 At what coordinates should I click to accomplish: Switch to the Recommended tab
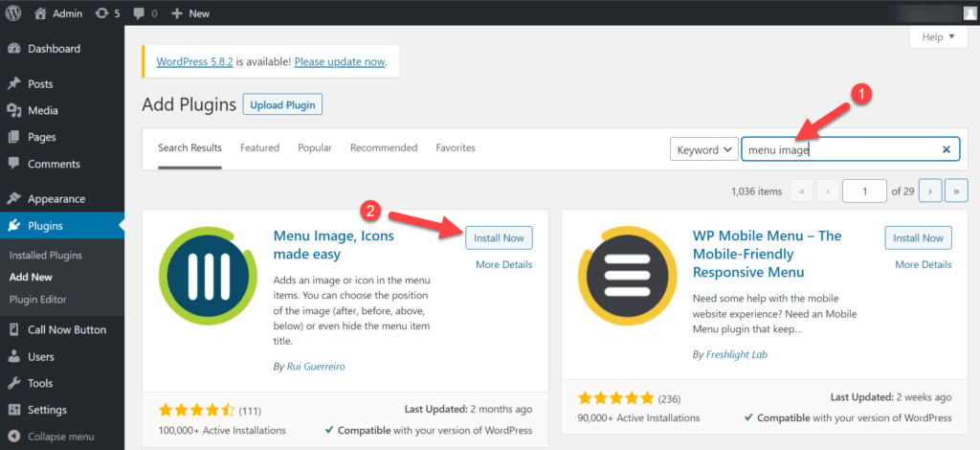[x=384, y=148]
